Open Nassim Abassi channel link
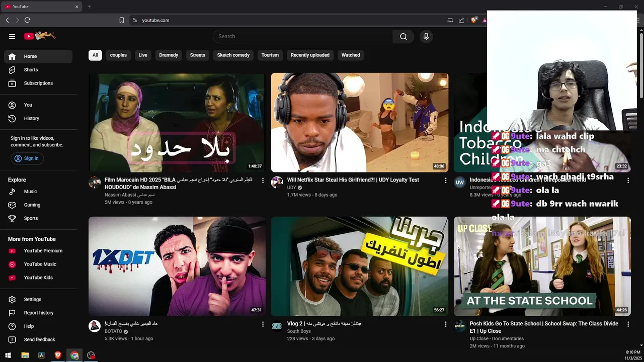The height and width of the screenshot is (362, 644). pyautogui.click(x=129, y=195)
